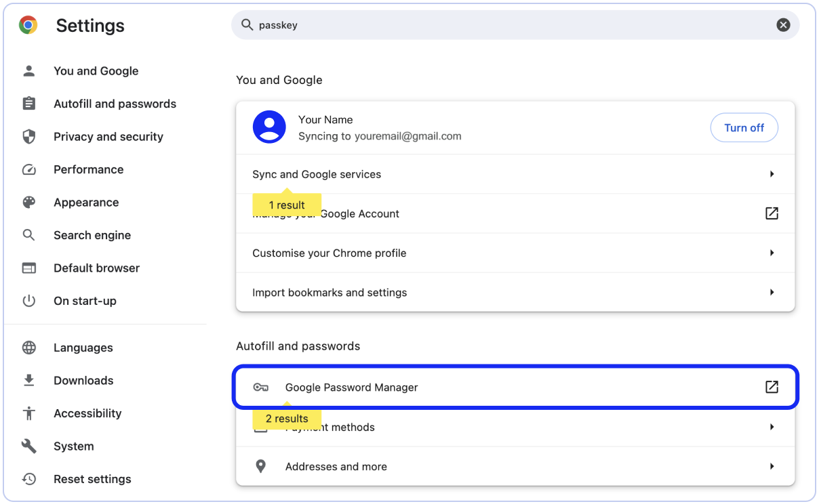Turn off sync with the Turn off button
Viewport: 819px width, 504px height.
(x=744, y=127)
